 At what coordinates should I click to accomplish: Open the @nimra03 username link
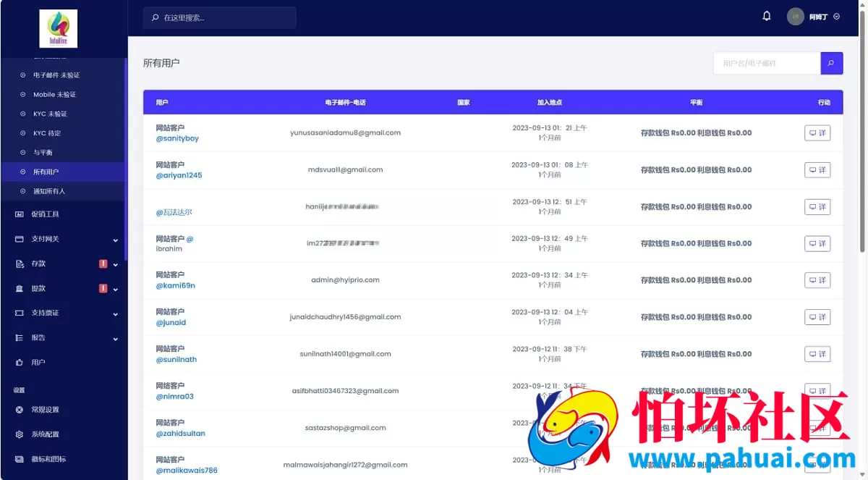174,396
